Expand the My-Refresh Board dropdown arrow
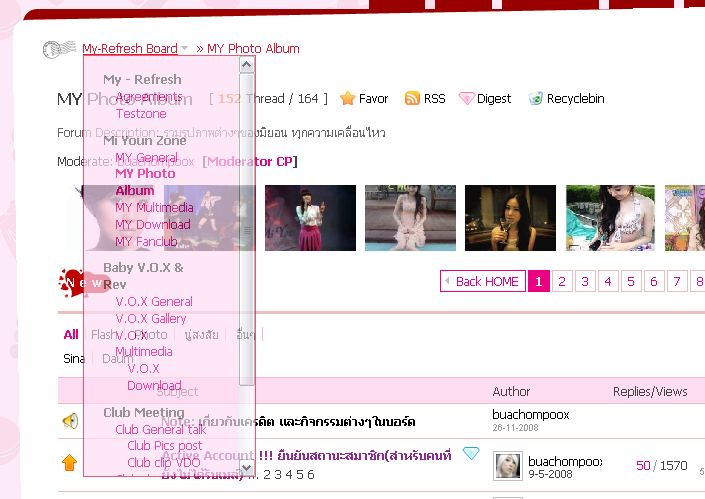 (x=184, y=48)
